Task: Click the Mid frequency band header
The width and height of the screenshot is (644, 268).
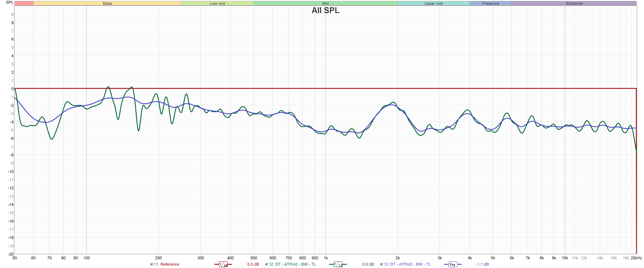Action: click(325, 4)
